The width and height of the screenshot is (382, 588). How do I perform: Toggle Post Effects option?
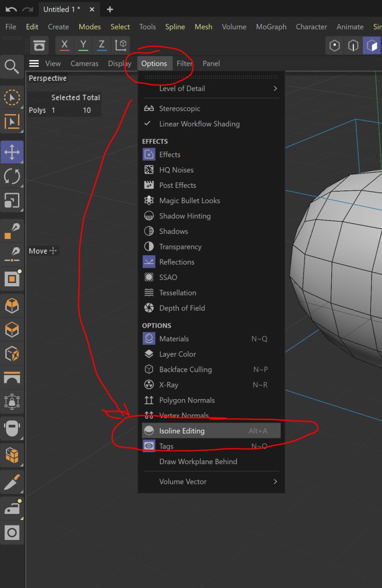tap(211, 185)
